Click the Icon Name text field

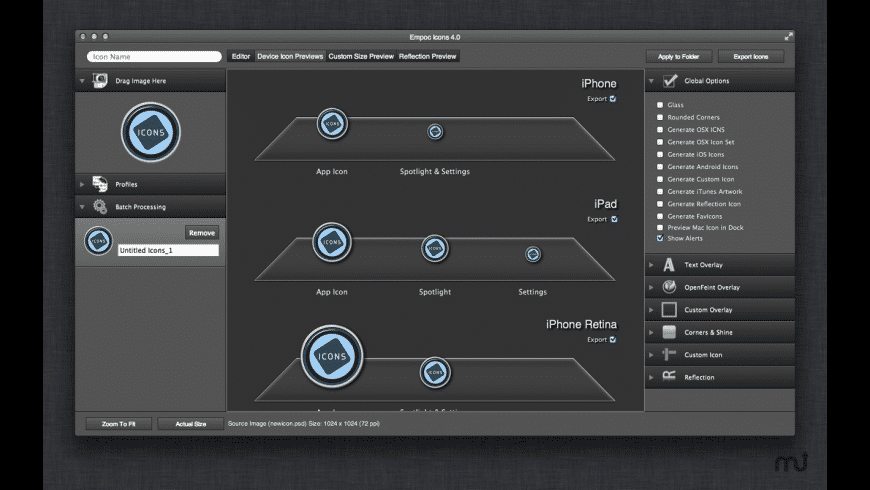pos(154,57)
